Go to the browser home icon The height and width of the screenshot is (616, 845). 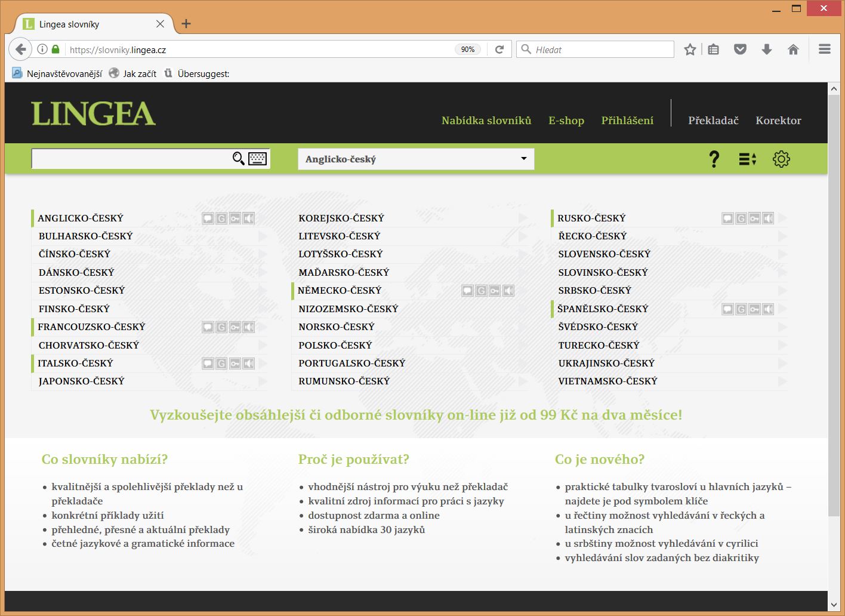pos(793,50)
